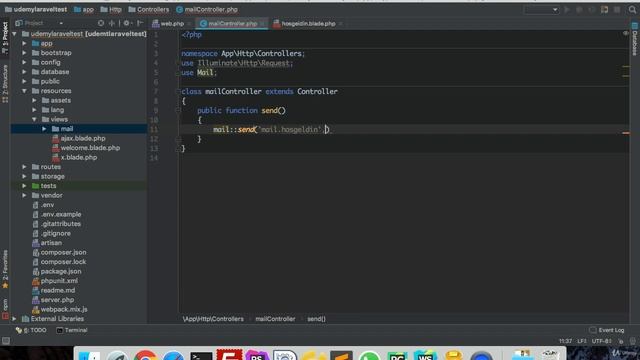
Task: Select the .gitignore file
Action: tap(51, 233)
